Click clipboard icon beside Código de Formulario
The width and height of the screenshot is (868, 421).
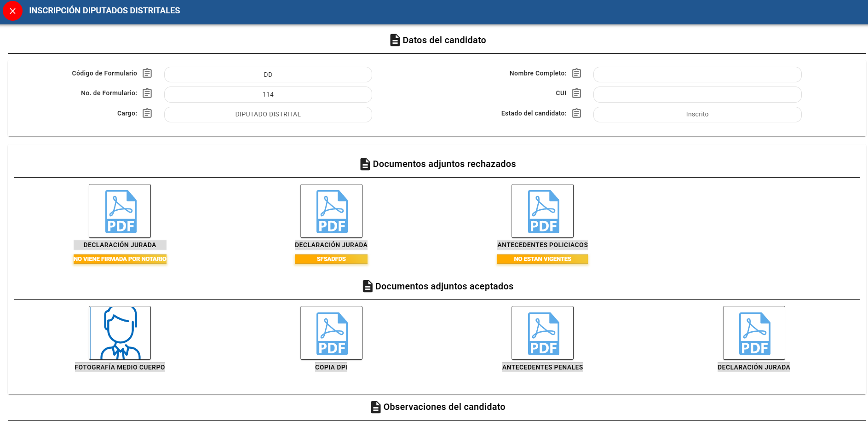[147, 73]
